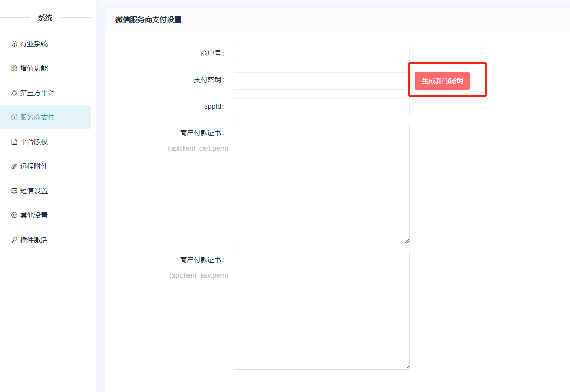Image resolution: width=570 pixels, height=392 pixels.
Task: Select the appId input field
Action: (321, 107)
